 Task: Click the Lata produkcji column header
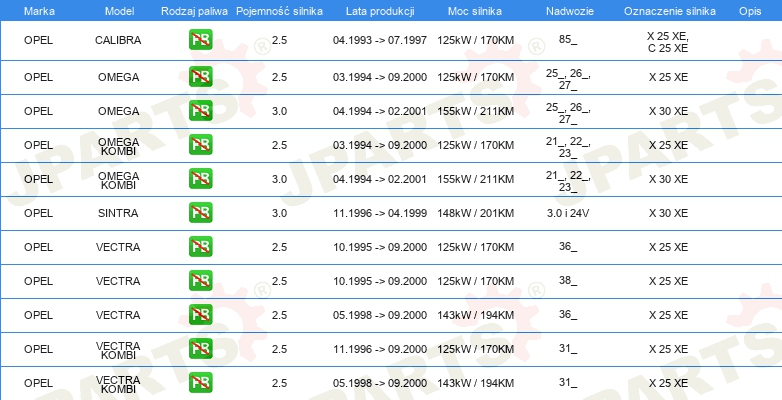tap(380, 11)
